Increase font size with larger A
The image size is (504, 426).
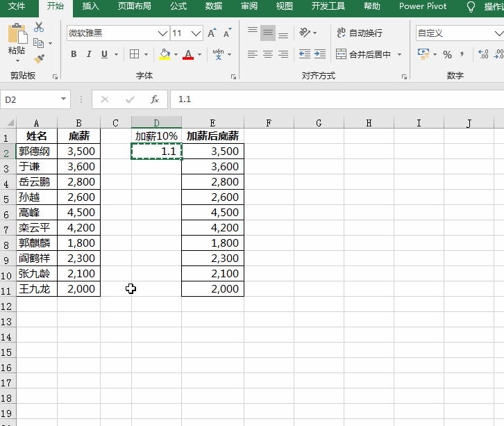point(212,33)
